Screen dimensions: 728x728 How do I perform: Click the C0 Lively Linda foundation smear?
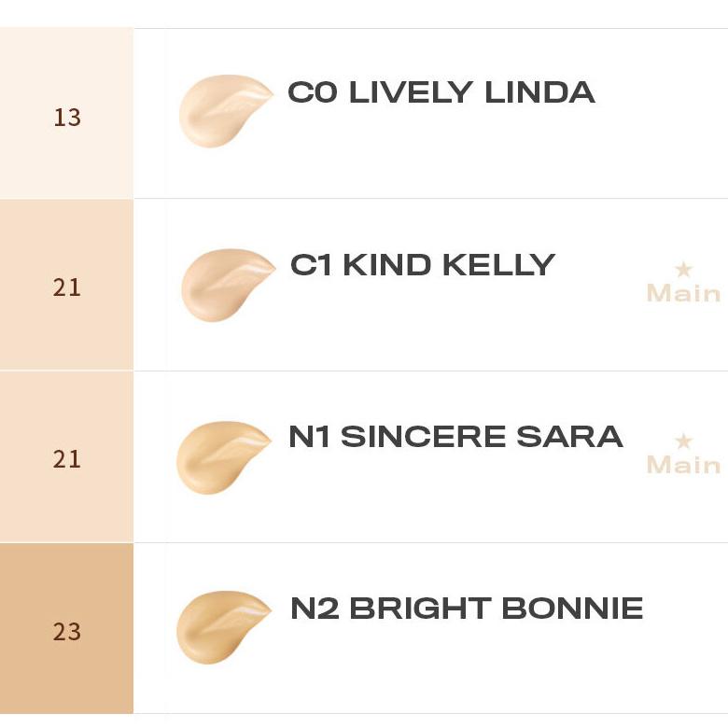click(222, 111)
